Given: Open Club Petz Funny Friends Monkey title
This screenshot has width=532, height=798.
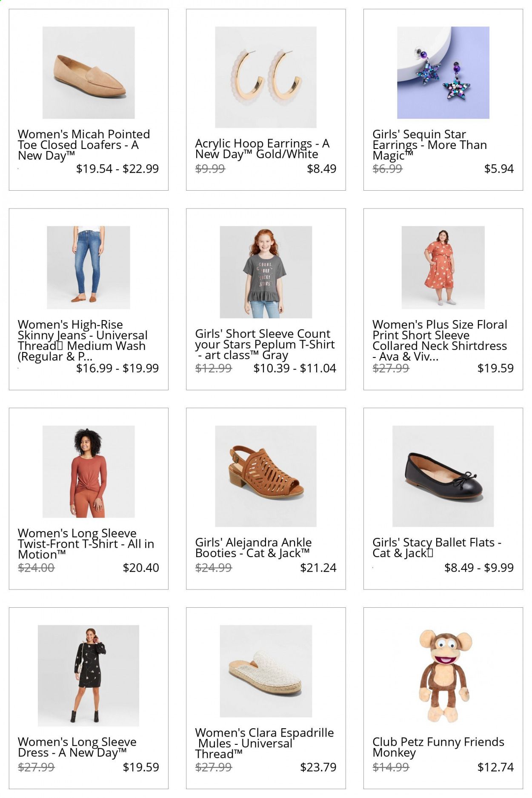Looking at the screenshot, I should (x=438, y=747).
